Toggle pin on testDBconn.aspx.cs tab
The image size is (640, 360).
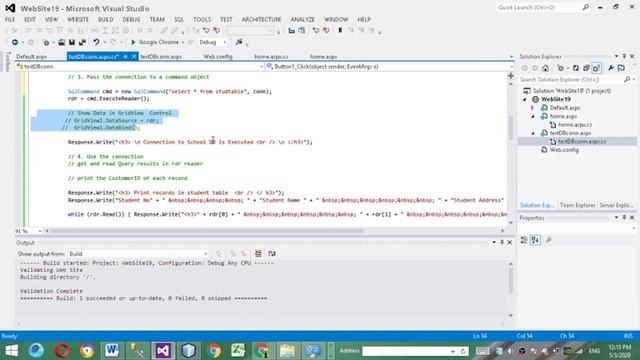click(126, 57)
